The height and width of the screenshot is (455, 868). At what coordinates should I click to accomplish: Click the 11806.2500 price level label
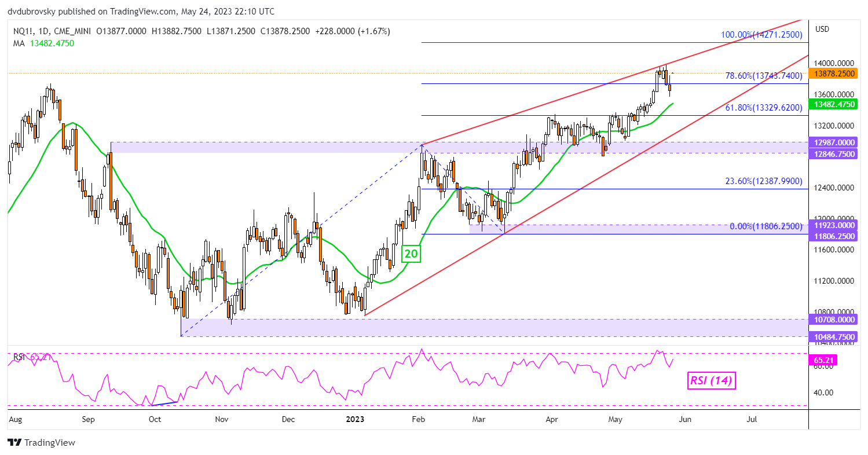[x=834, y=236]
